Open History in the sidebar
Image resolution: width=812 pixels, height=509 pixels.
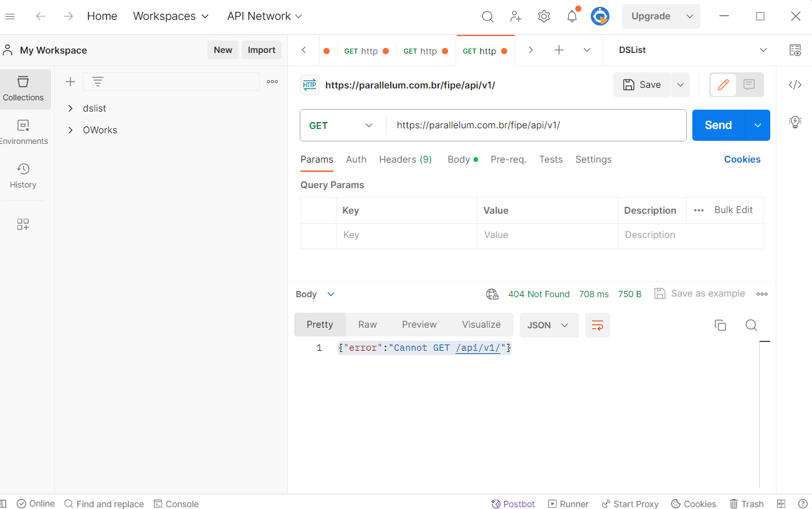pos(23,176)
